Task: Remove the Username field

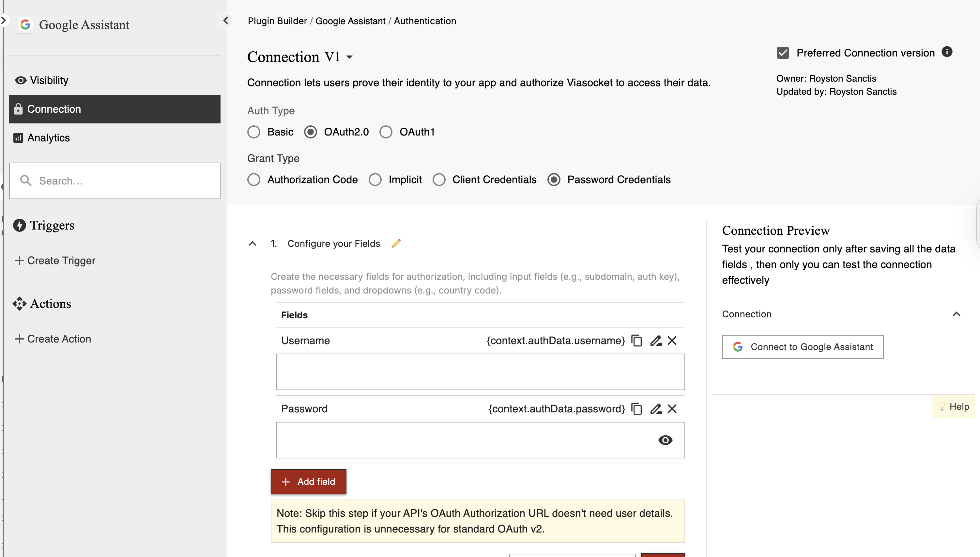Action: pos(672,341)
